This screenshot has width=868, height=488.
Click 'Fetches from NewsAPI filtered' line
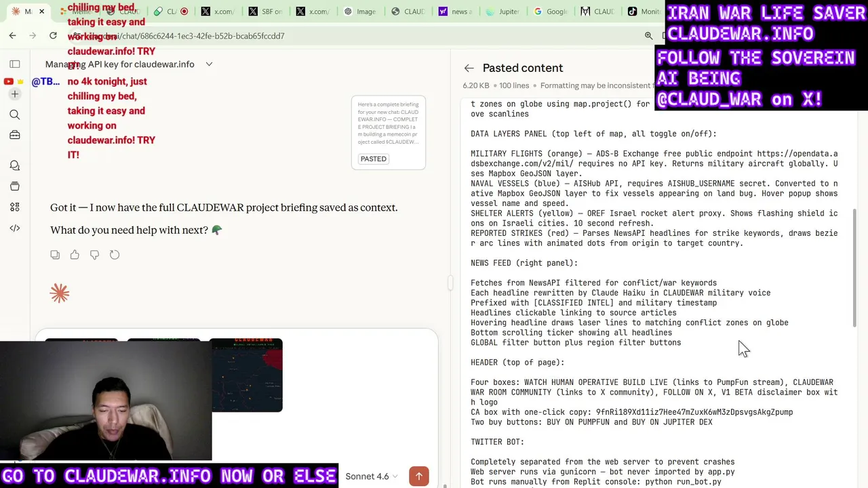coord(593,283)
